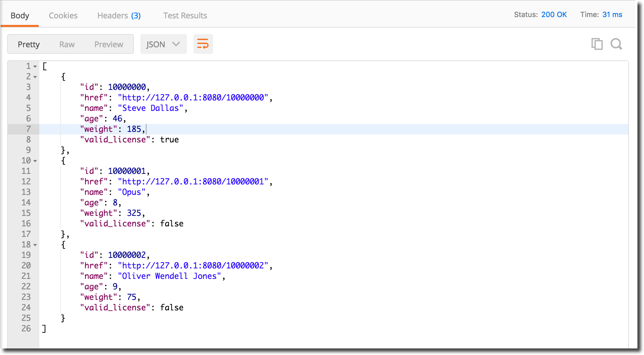This screenshot has height=355, width=644.
Task: Copy response body with clipboard icon
Action: 597,44
